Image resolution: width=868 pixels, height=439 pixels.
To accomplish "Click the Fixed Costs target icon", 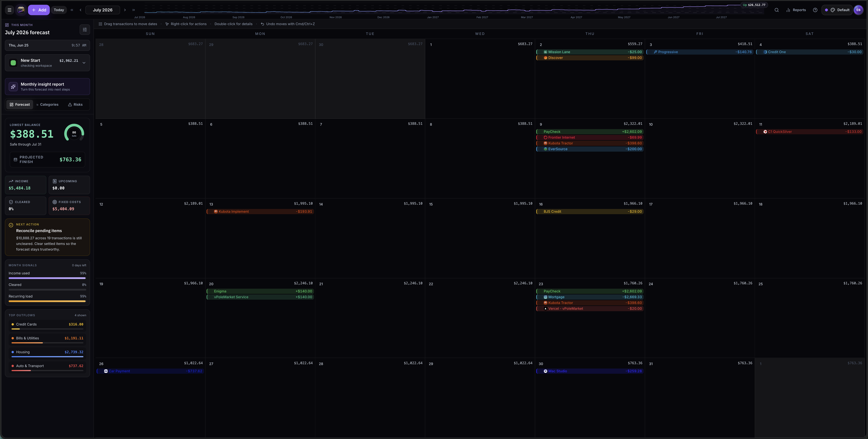I will [x=55, y=202].
